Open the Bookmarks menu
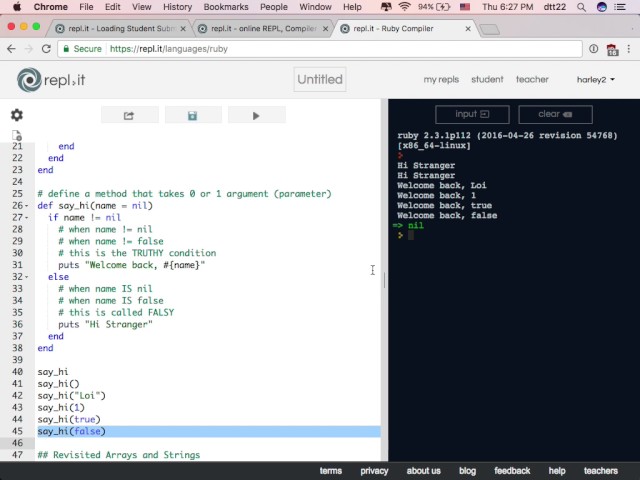The width and height of the screenshot is (640, 480). [226, 7]
